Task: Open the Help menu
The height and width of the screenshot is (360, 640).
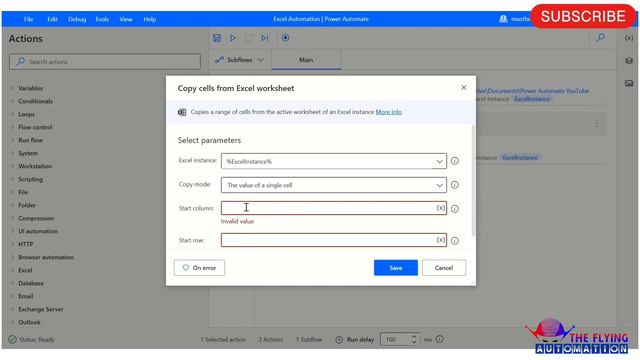Action: [150, 19]
